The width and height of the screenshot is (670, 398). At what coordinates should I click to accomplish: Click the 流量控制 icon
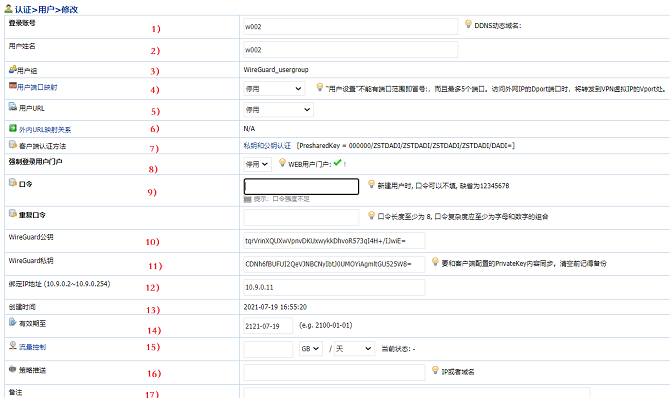coord(13,345)
